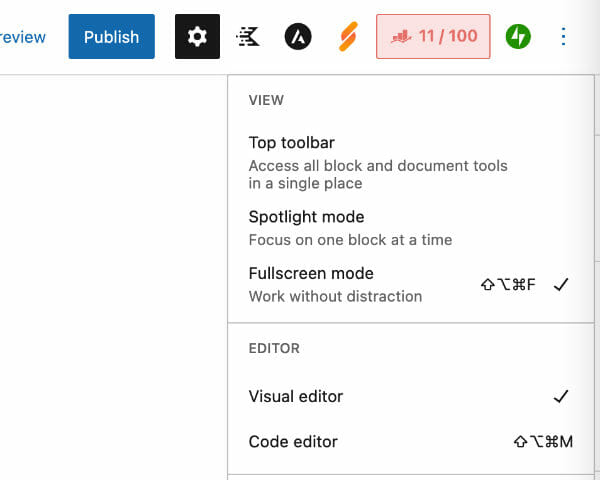Click the Publish button
The image size is (600, 480).
[111, 37]
